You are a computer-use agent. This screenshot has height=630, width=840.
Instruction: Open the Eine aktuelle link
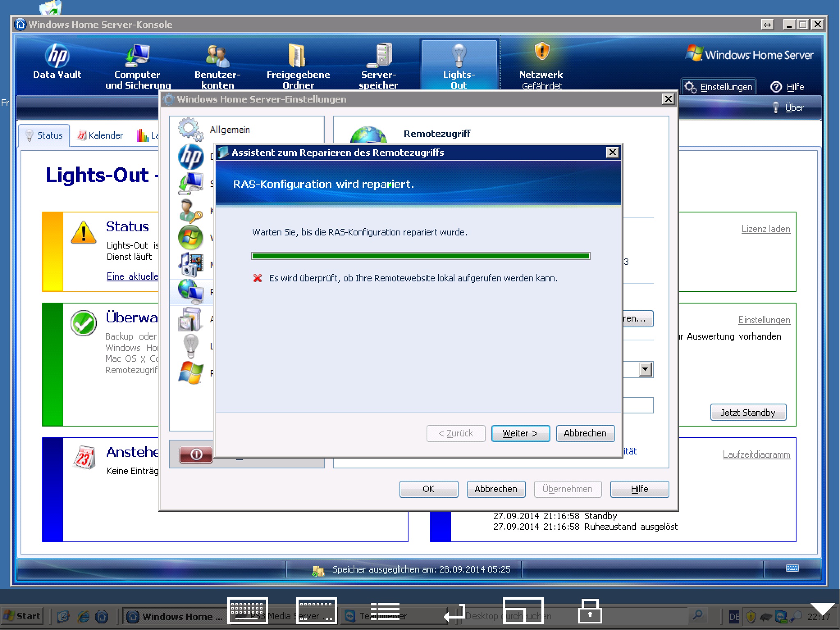(x=132, y=276)
